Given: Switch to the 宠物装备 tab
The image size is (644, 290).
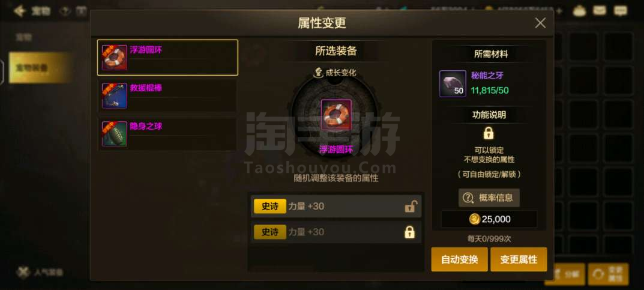Looking at the screenshot, I should click(x=40, y=67).
